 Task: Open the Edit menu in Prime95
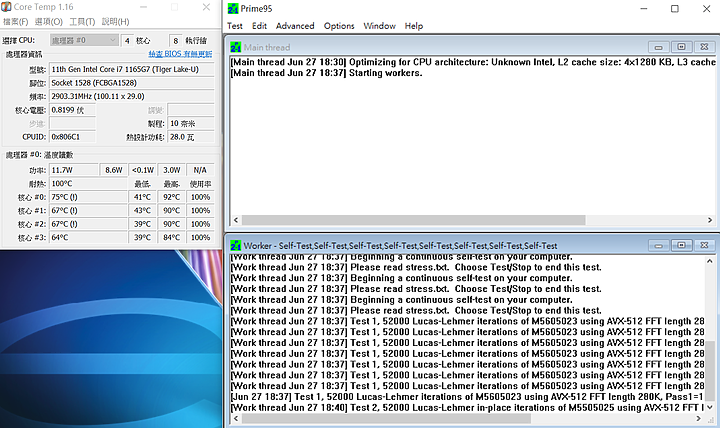click(259, 26)
